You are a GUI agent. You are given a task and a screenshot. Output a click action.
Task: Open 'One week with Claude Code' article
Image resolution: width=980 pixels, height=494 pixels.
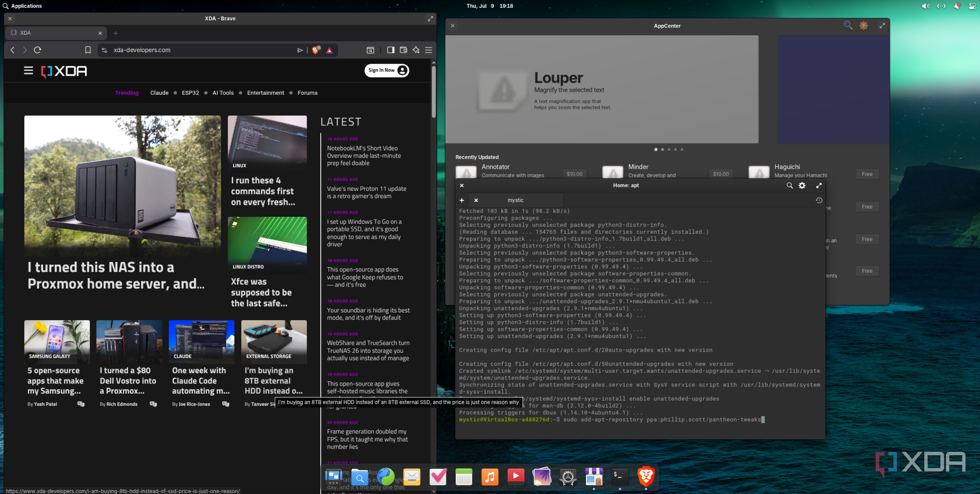(x=201, y=381)
